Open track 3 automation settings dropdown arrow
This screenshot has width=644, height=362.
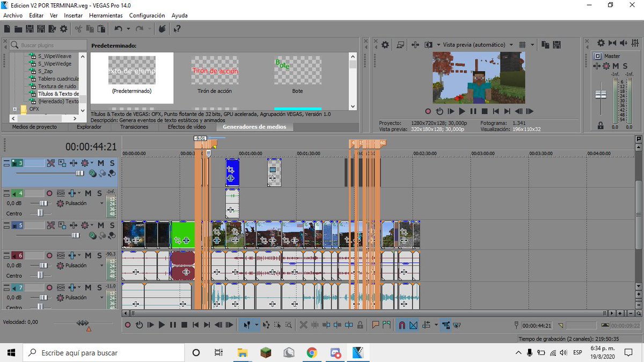click(x=92, y=163)
